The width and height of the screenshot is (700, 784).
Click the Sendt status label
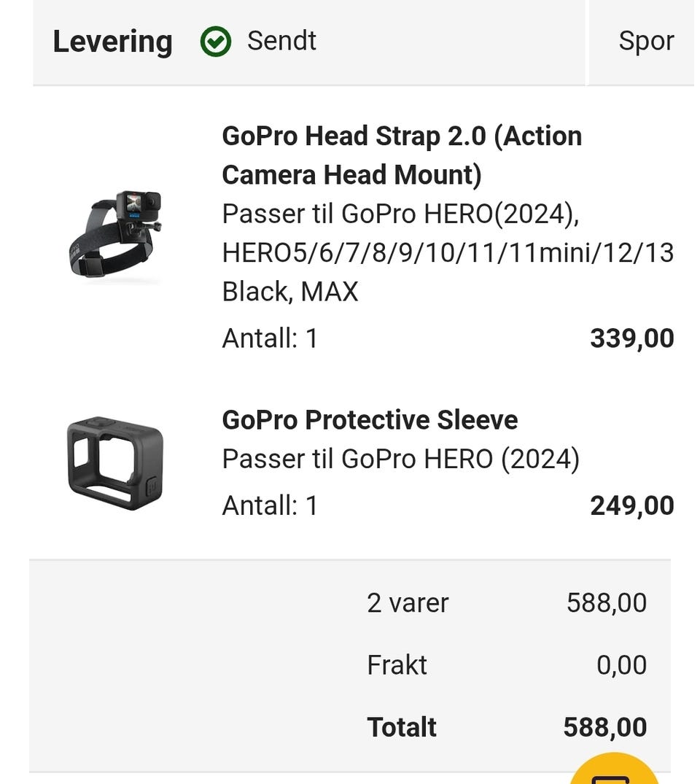(281, 41)
